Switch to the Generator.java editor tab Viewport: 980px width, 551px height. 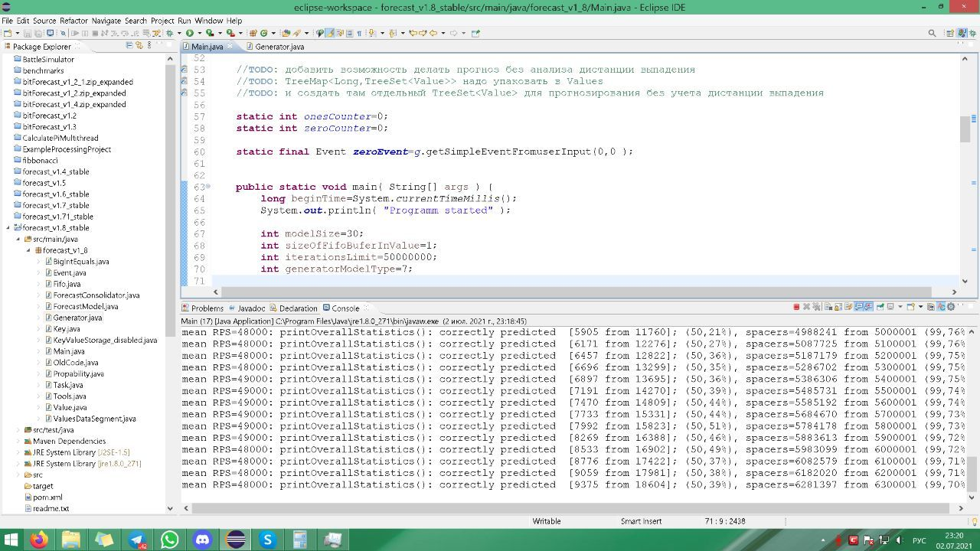pyautogui.click(x=279, y=47)
